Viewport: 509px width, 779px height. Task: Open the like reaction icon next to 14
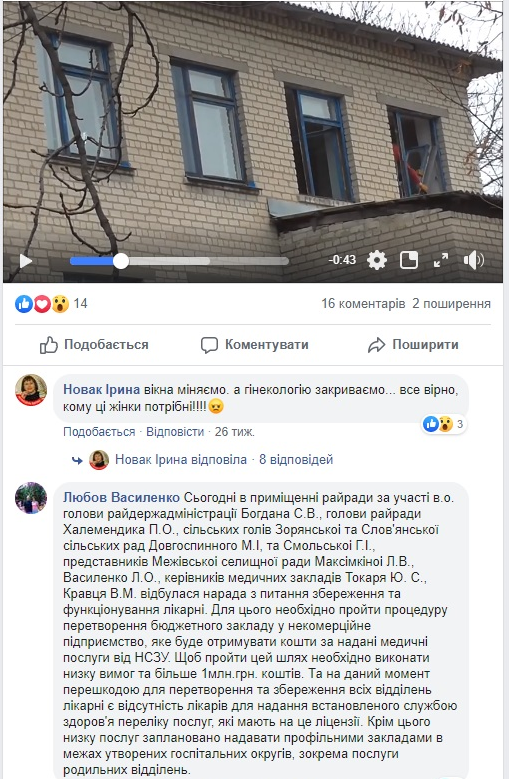click(x=23, y=304)
